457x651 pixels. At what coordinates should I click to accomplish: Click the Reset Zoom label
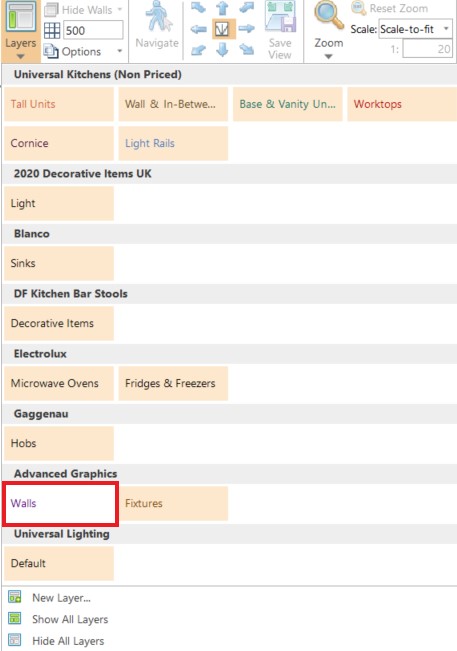pos(398,8)
